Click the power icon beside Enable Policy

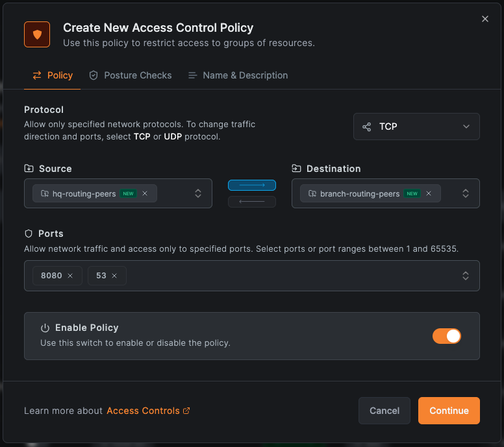click(x=45, y=328)
